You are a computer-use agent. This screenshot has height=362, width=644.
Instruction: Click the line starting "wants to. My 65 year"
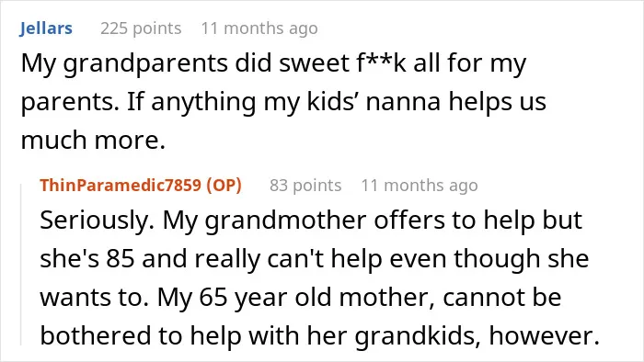point(301,298)
